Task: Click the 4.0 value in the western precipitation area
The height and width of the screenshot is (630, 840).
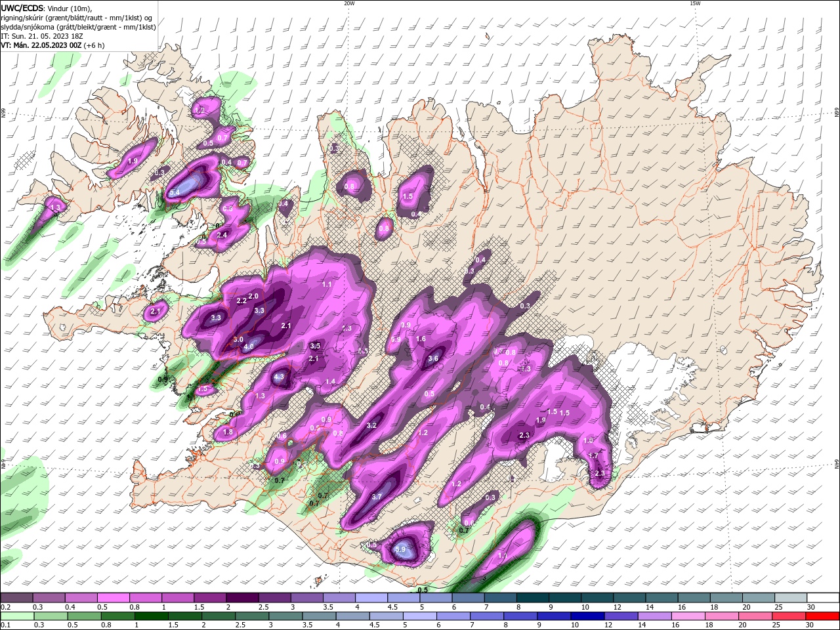Action: click(x=249, y=346)
